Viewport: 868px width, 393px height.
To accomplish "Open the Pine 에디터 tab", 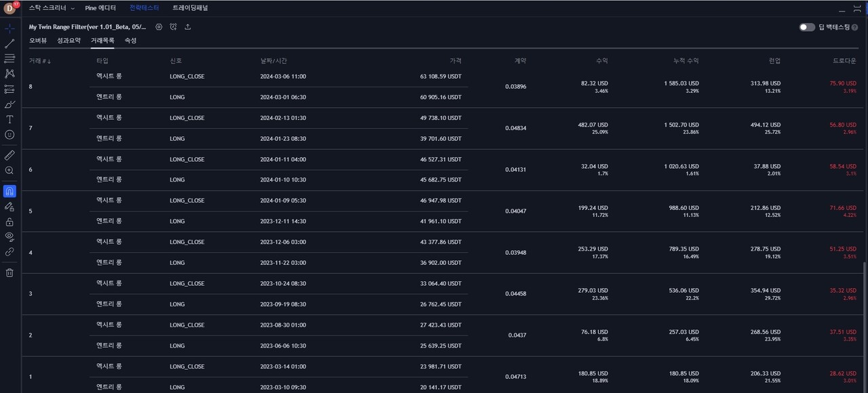I will coord(100,8).
